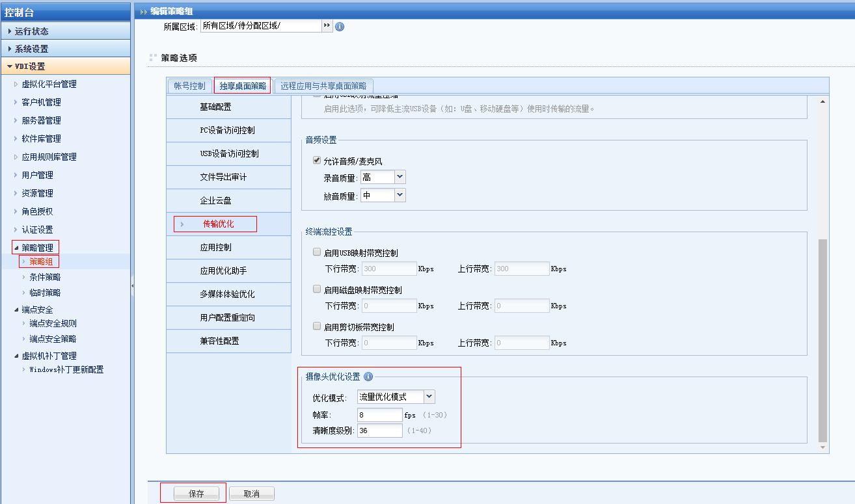Image resolution: width=855 pixels, height=504 pixels.
Task: Switch to 独享桌面策略 tab
Action: click(x=243, y=86)
